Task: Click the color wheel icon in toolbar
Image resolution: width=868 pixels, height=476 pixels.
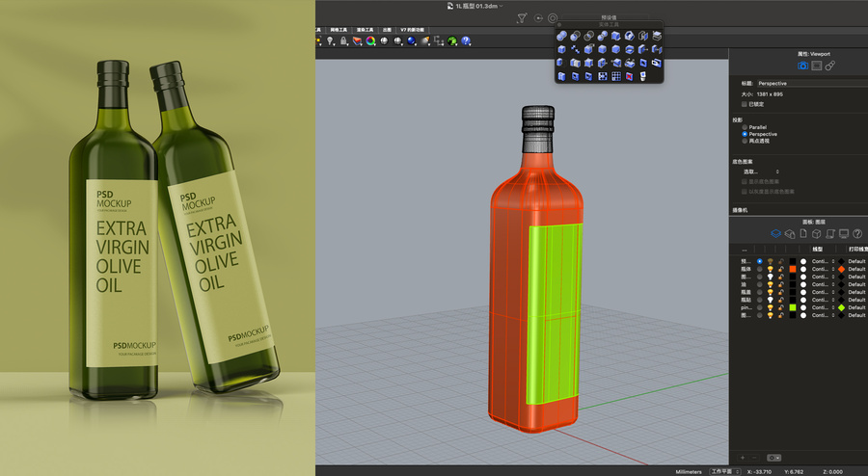Action: click(x=370, y=40)
